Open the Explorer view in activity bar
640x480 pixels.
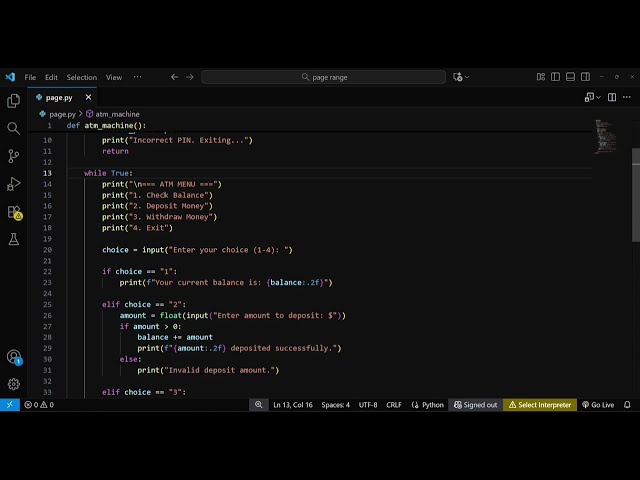(13, 101)
